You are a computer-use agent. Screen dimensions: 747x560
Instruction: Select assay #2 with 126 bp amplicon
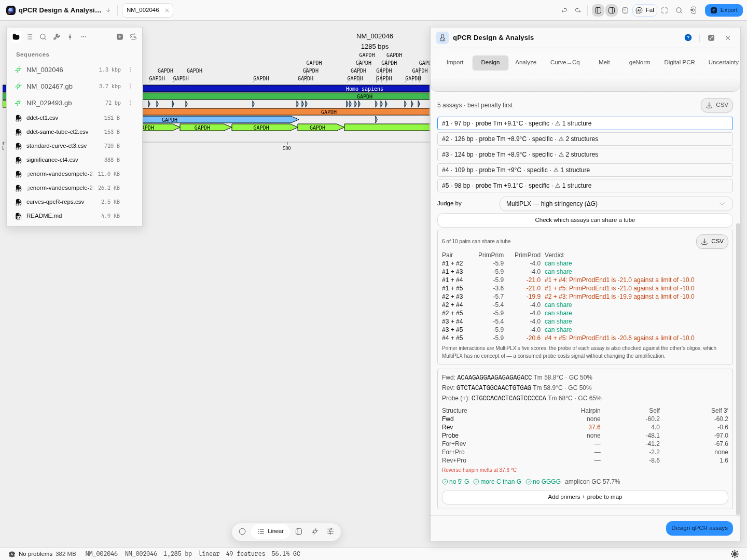(585, 139)
